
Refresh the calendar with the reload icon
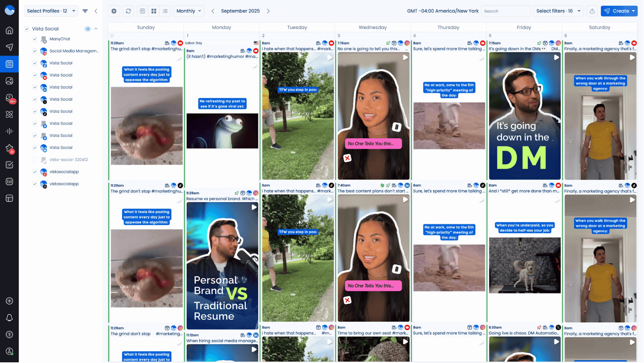tap(128, 11)
